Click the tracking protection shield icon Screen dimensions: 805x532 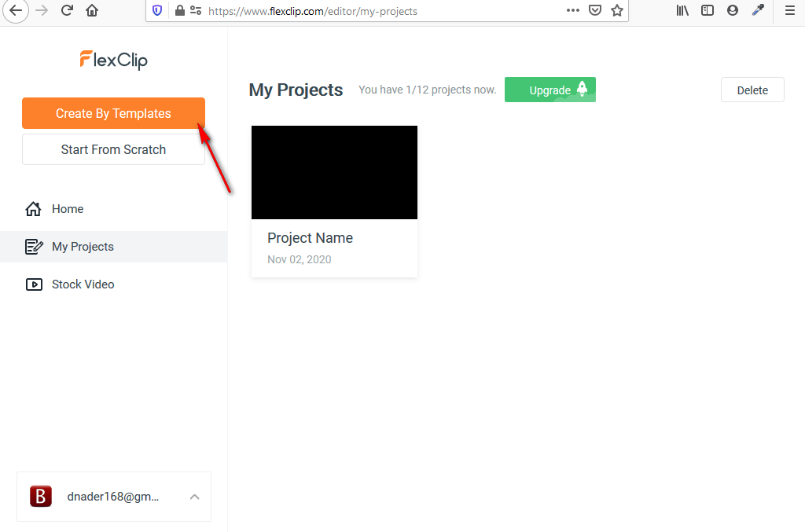[157, 11]
